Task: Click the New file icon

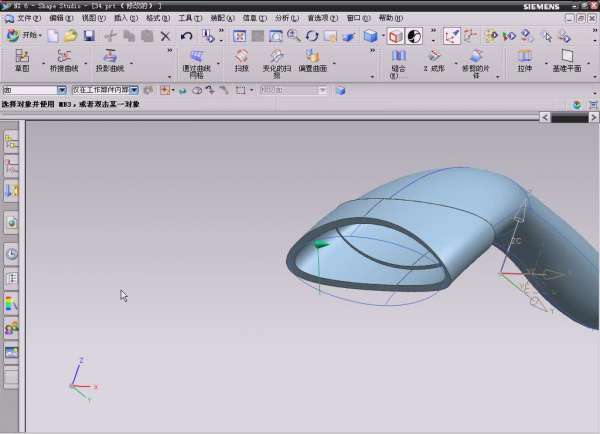Action: point(54,35)
